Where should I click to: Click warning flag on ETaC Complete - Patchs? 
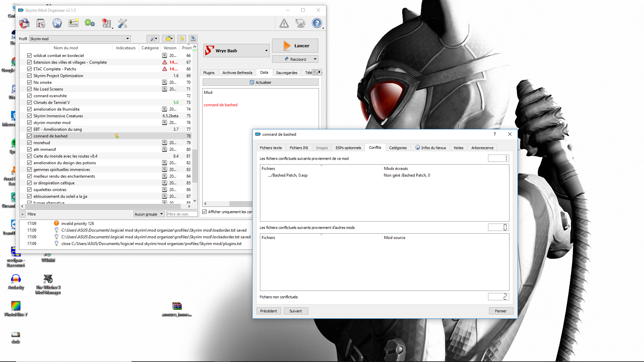[165, 69]
